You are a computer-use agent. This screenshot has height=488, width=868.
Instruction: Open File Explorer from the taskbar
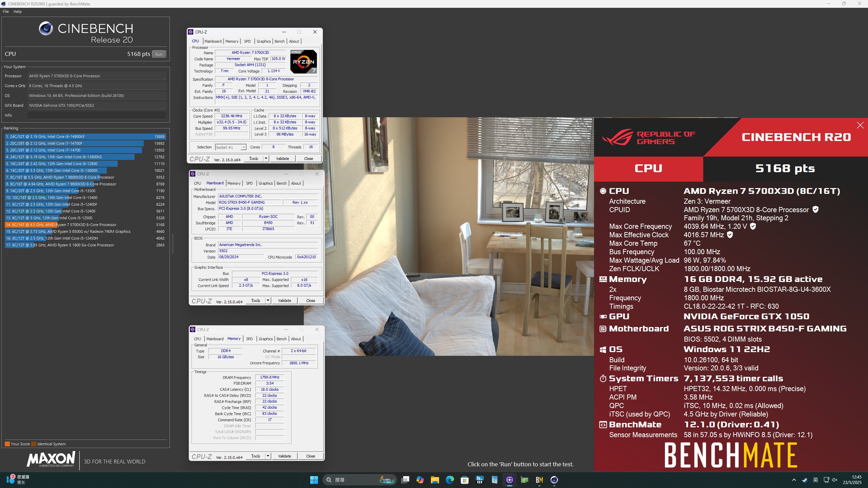(x=435, y=480)
